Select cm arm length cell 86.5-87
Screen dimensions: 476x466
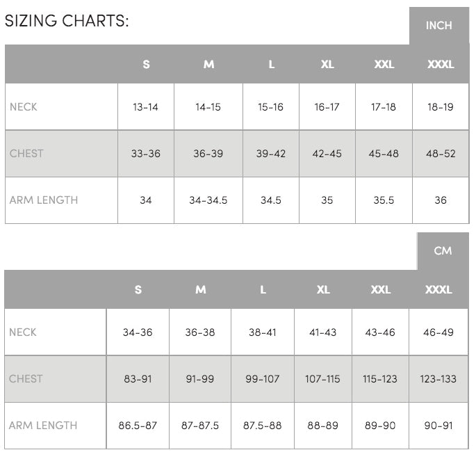click(x=138, y=426)
